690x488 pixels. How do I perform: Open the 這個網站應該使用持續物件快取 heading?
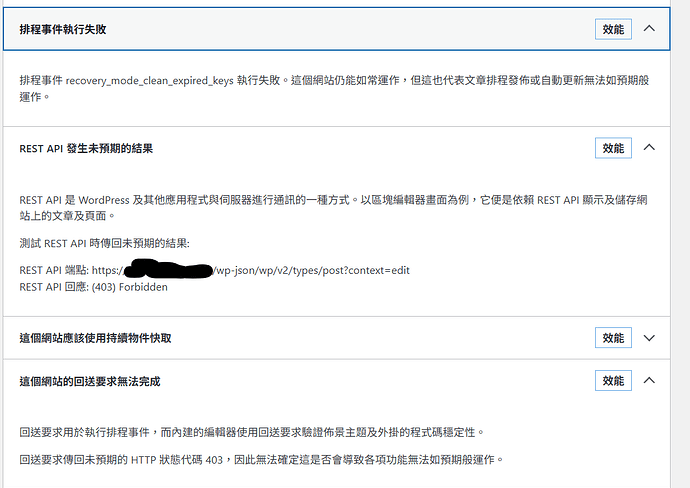[x=95, y=339]
